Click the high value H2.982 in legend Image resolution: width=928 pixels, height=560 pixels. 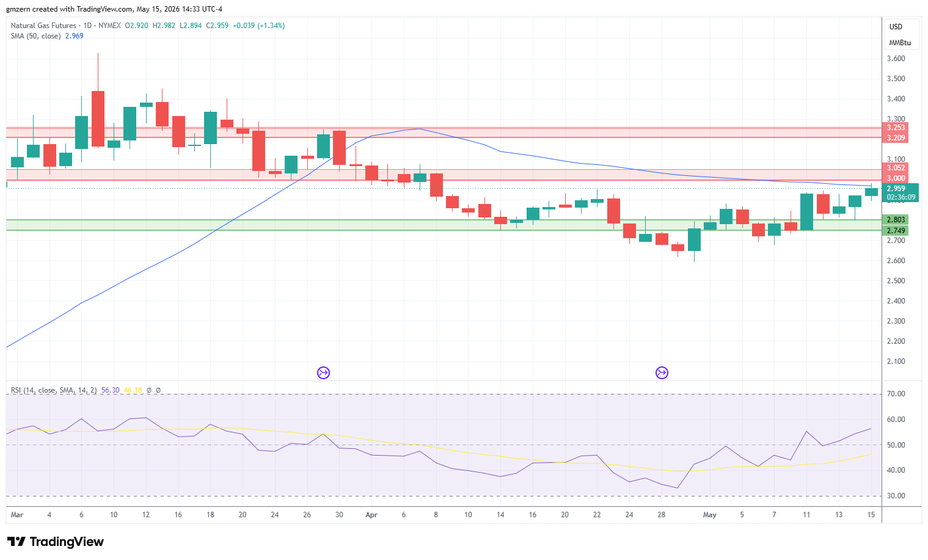point(164,26)
